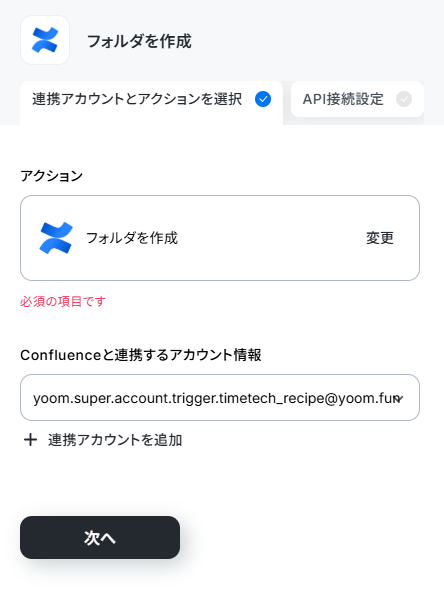Click the gray checkmark on the API接続設定 tab

click(404, 99)
